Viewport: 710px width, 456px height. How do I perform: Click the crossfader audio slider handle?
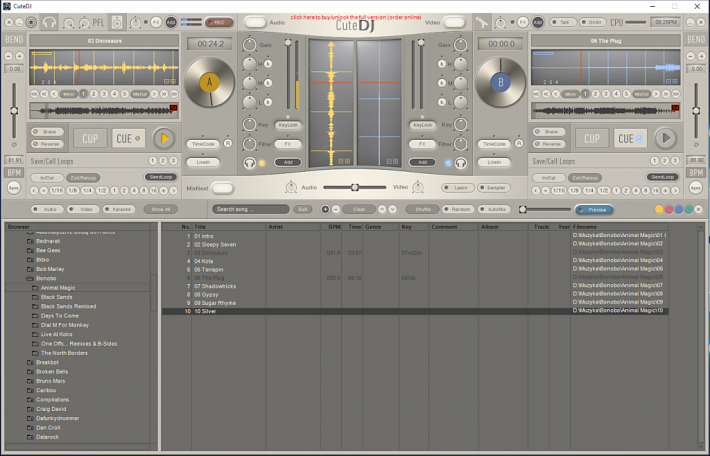(x=355, y=187)
